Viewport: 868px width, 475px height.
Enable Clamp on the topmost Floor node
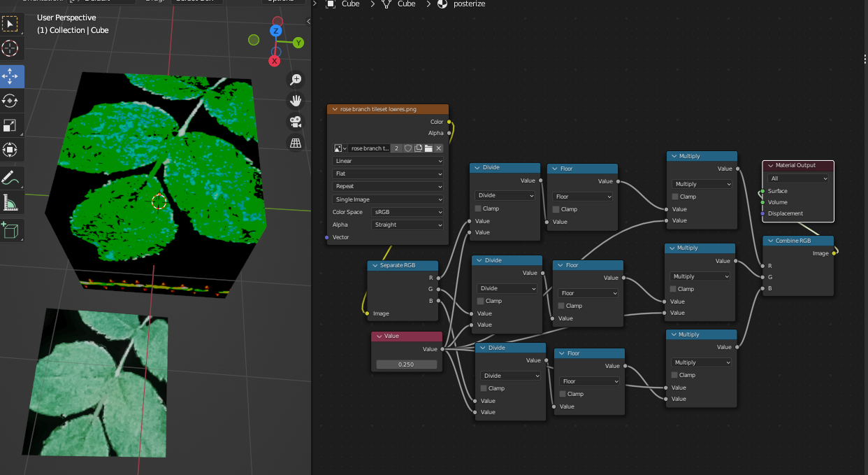tap(556, 209)
